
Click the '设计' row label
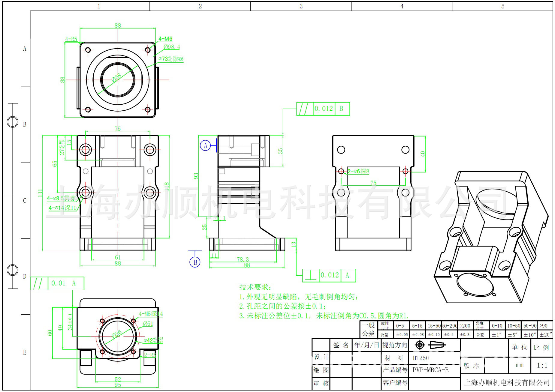(321, 357)
